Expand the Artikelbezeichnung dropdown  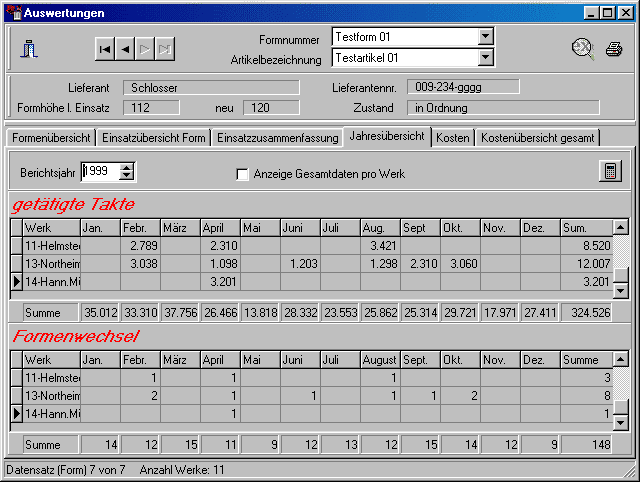coord(486,58)
